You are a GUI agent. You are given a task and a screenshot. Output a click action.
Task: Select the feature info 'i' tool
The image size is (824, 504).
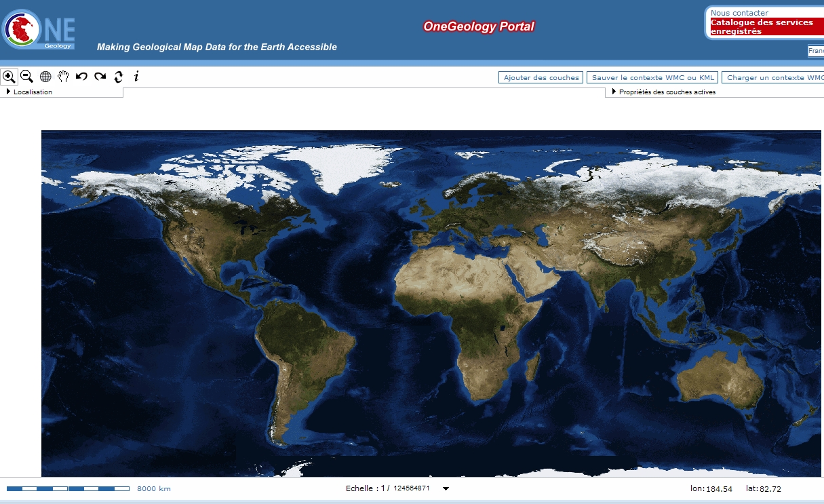pyautogui.click(x=136, y=77)
